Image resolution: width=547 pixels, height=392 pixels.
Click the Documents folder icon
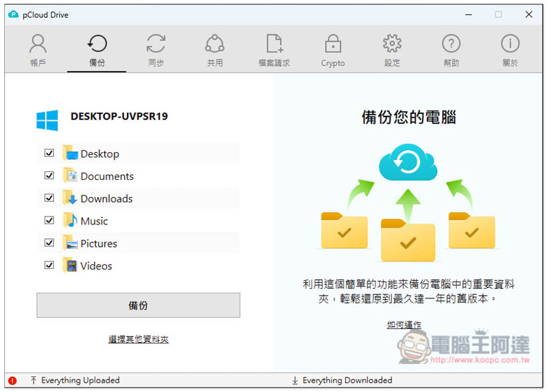(x=70, y=175)
